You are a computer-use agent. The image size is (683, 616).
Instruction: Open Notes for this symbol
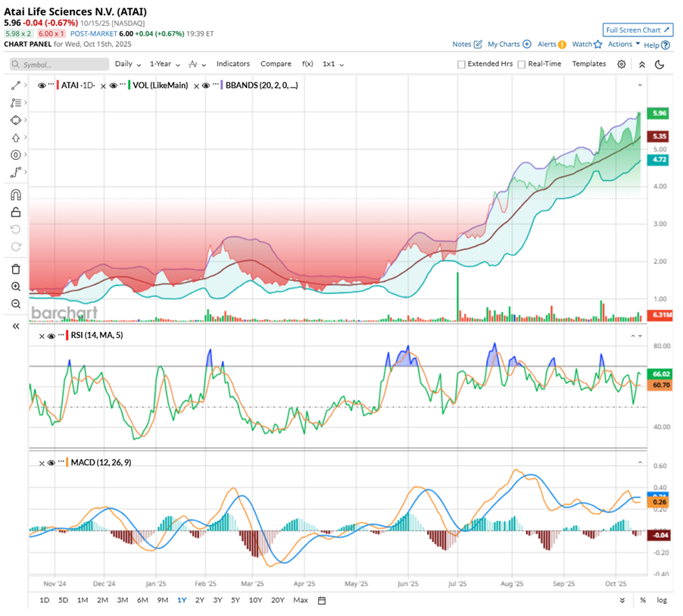click(x=467, y=44)
